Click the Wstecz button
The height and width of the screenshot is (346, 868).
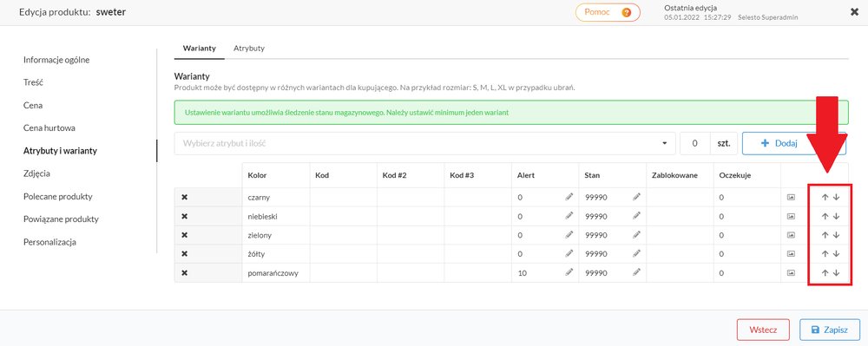point(763,330)
